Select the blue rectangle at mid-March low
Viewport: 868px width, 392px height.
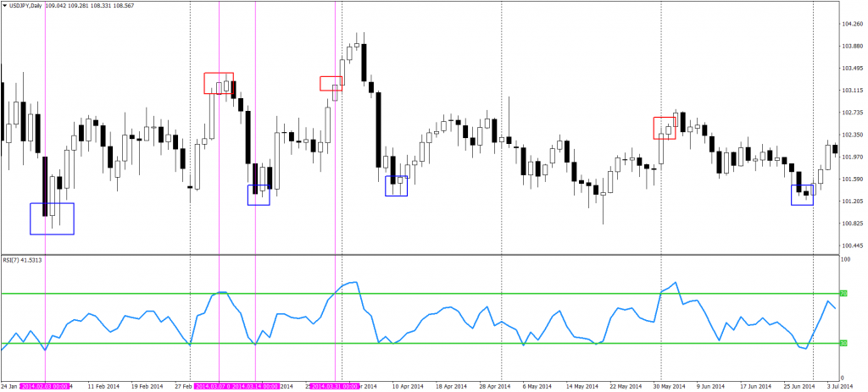pyautogui.click(x=259, y=195)
